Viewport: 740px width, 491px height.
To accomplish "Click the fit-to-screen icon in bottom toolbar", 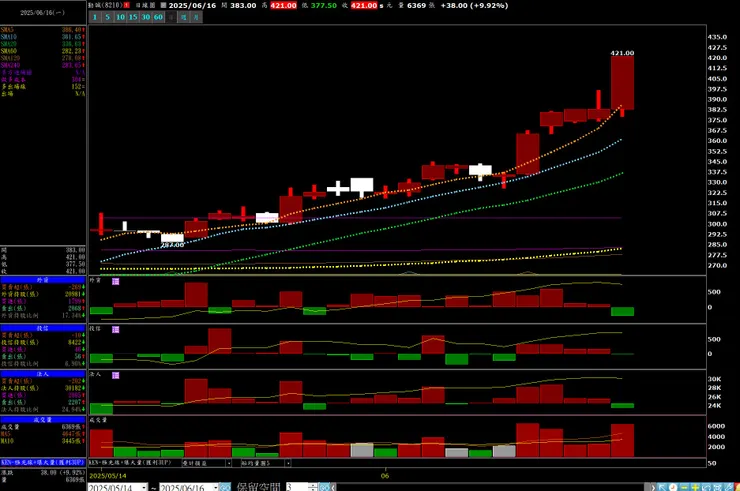I will (717, 487).
